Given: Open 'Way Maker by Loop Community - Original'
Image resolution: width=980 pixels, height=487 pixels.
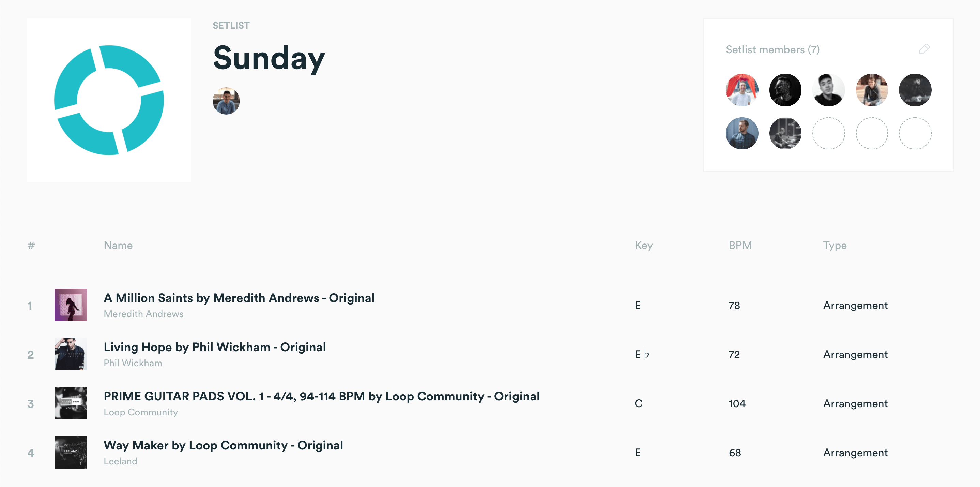Looking at the screenshot, I should point(223,445).
